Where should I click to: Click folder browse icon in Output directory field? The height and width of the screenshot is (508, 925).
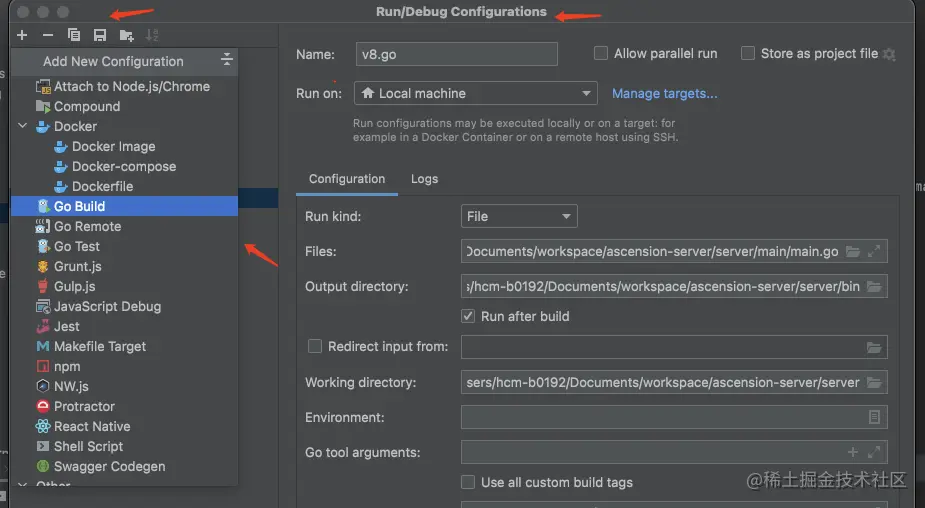[x=874, y=287]
